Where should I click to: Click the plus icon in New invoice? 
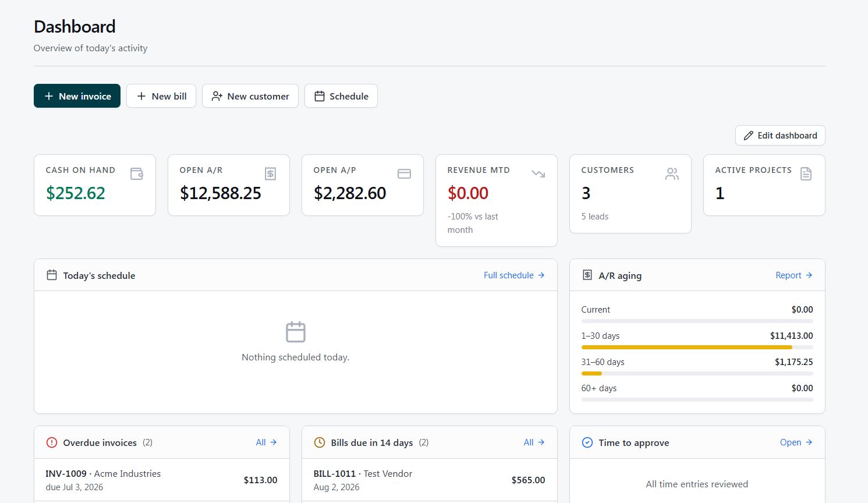pos(49,96)
